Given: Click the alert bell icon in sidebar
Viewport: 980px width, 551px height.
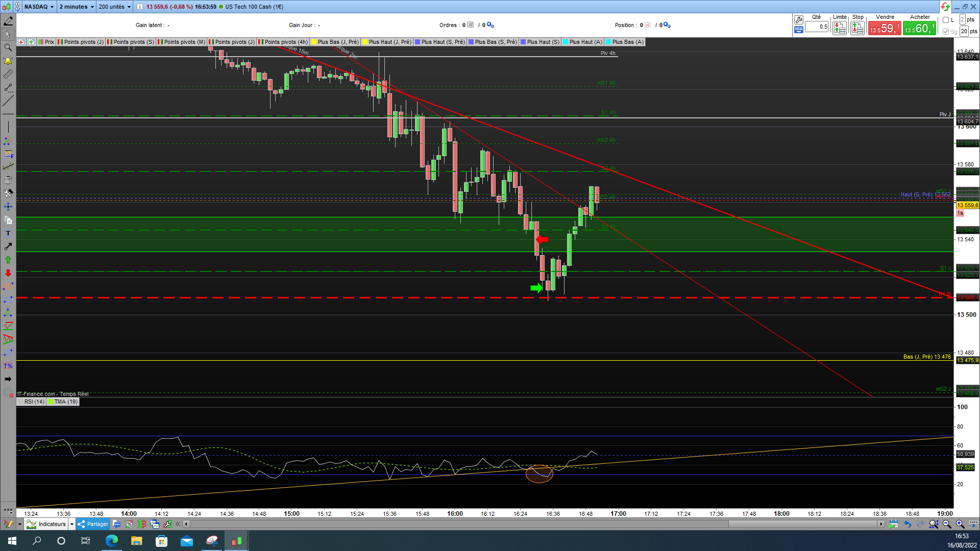Looking at the screenshot, I should pos(8,61).
